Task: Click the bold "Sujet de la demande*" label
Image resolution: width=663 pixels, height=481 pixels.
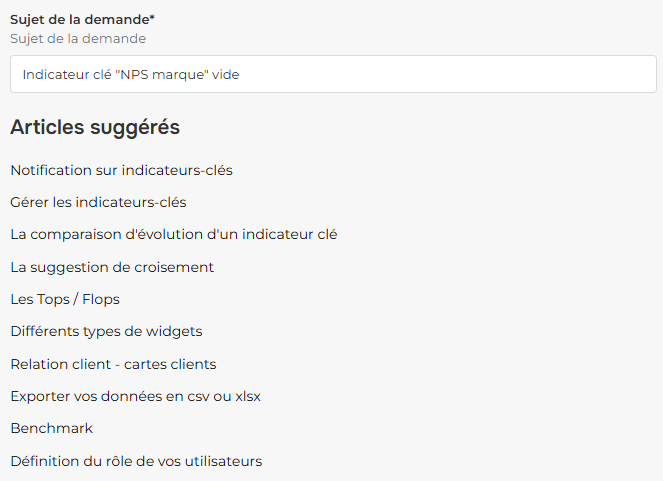Action: coord(78,19)
